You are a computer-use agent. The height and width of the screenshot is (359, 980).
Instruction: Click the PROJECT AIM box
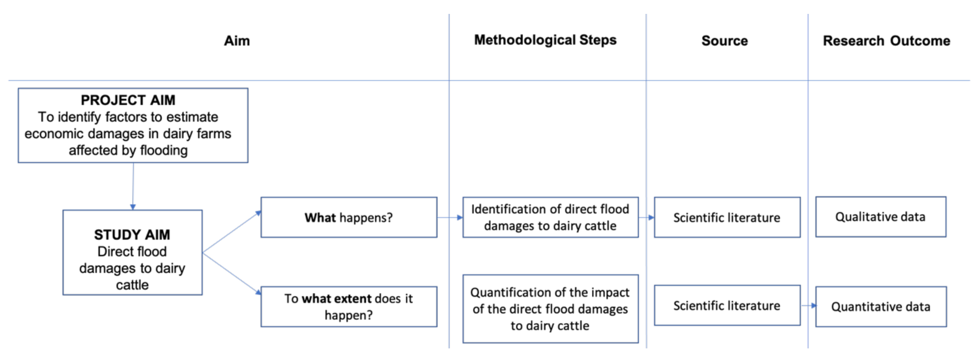[x=133, y=125]
